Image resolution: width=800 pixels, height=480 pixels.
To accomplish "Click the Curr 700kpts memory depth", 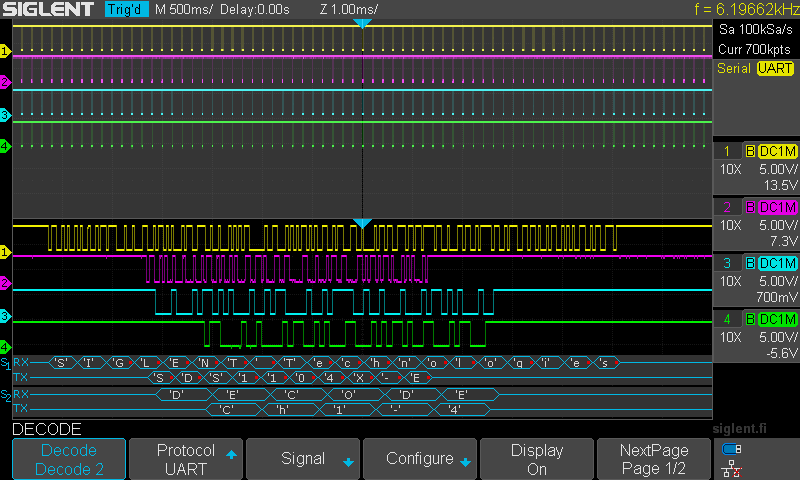I will (754, 49).
